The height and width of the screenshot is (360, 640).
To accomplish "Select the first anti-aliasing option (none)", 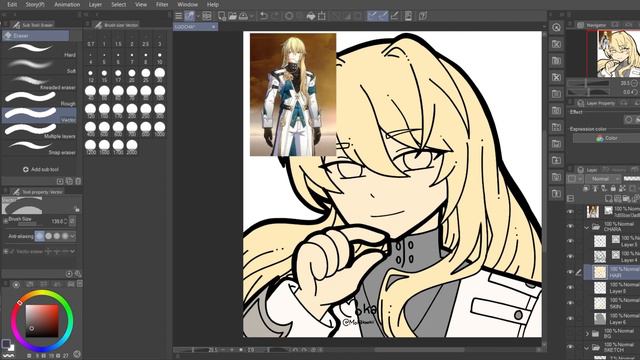I will point(40,236).
